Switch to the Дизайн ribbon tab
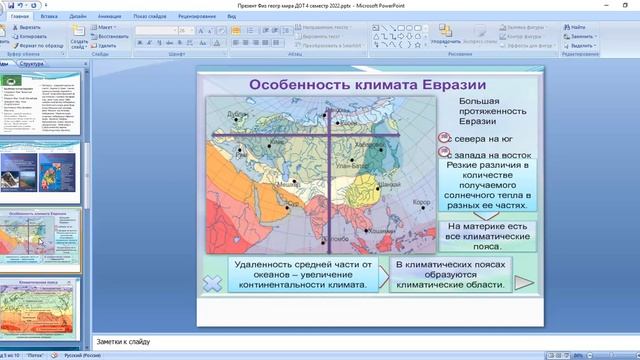The width and height of the screenshot is (640, 360). click(x=78, y=16)
